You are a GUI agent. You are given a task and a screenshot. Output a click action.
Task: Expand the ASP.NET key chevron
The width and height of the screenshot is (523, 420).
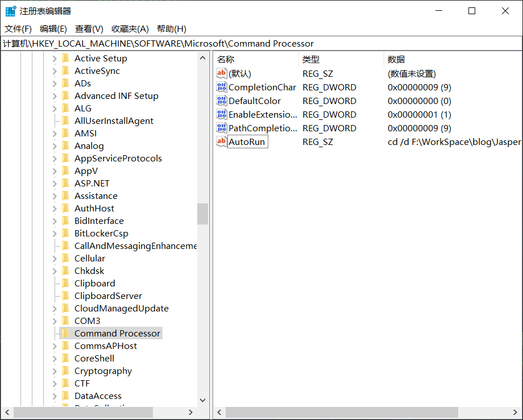[55, 183]
